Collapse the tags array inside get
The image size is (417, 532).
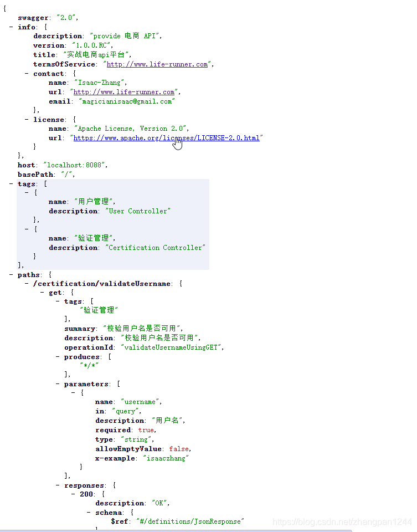click(58, 301)
